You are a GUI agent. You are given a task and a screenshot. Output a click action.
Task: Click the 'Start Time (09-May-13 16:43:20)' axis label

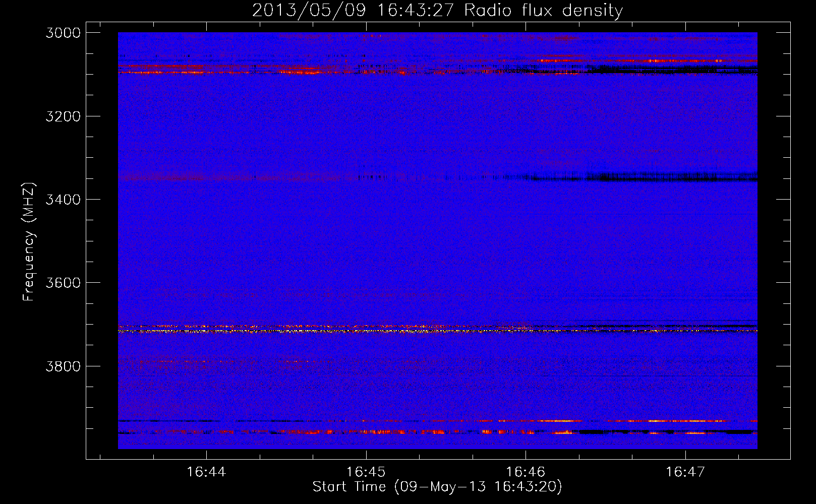pos(437,487)
